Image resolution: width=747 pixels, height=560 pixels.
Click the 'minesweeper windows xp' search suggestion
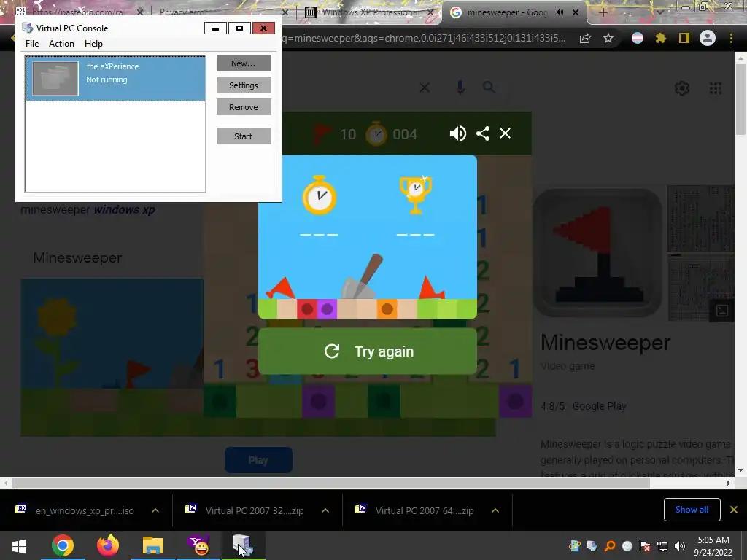pyautogui.click(x=88, y=209)
